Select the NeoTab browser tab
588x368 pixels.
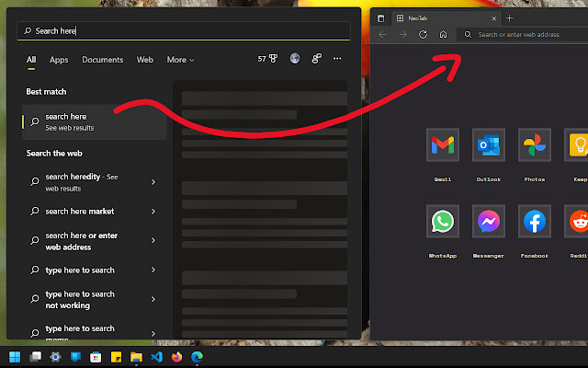(447, 18)
